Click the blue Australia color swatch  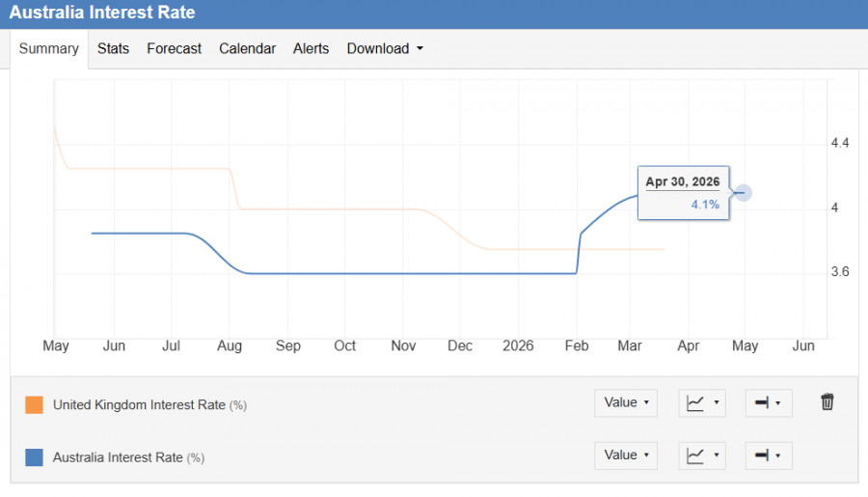pos(34,457)
